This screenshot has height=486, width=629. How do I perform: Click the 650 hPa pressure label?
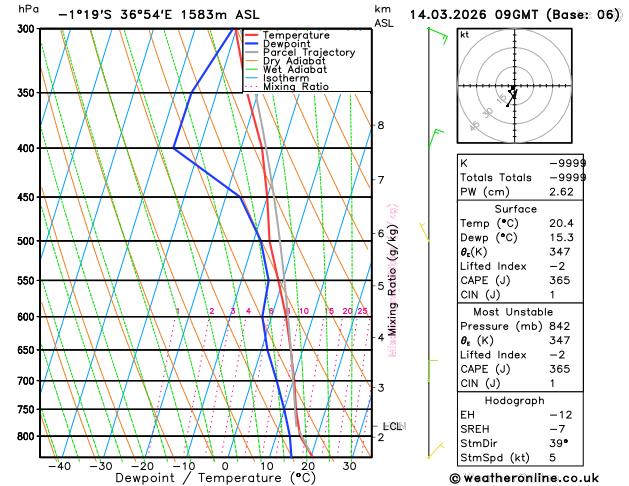28,350
